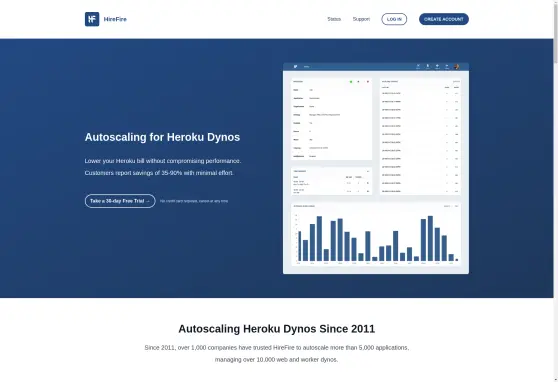
Task: Click the LOG IN button
Action: point(394,19)
